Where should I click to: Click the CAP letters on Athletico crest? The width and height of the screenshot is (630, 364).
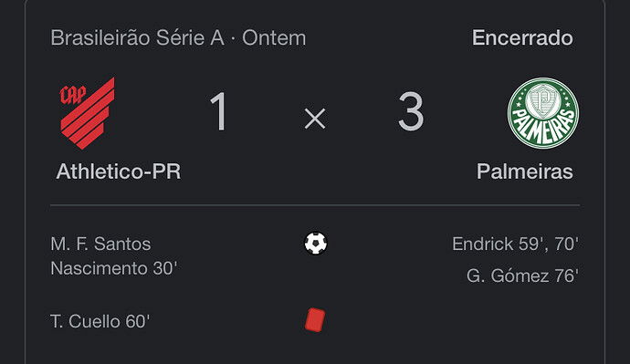coord(73,95)
